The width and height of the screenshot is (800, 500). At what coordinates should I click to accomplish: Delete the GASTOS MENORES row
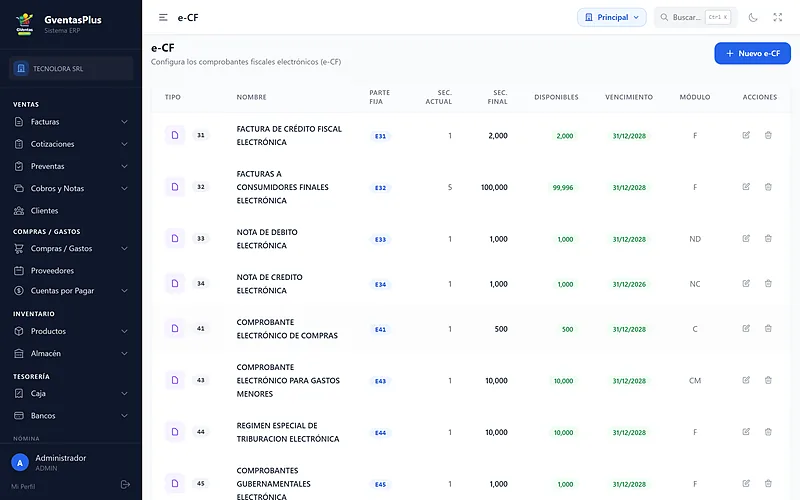pyautogui.click(x=768, y=380)
